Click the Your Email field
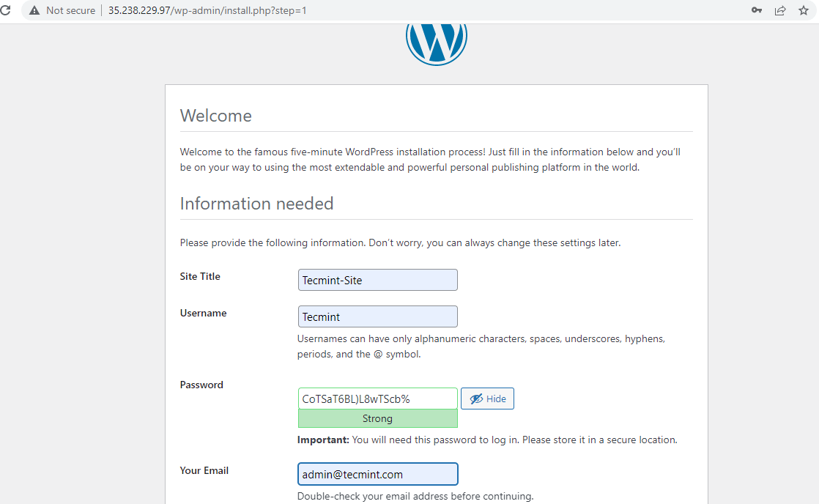Viewport: 819px width, 504px height. [378, 474]
